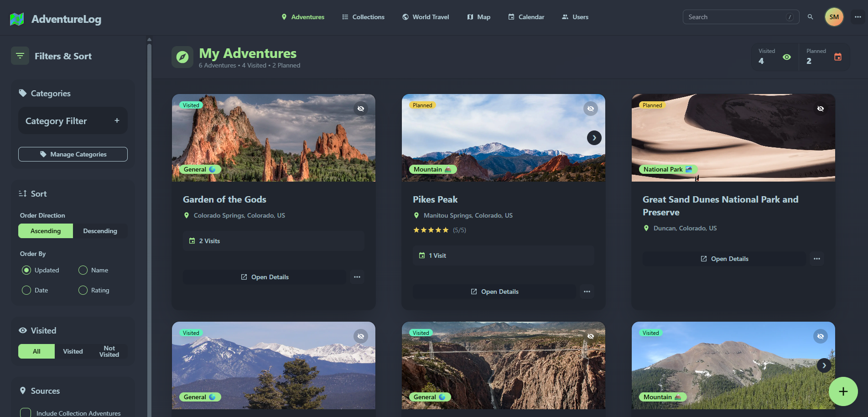Click the green floating add adventure button
This screenshot has height=417, width=868.
843,391
